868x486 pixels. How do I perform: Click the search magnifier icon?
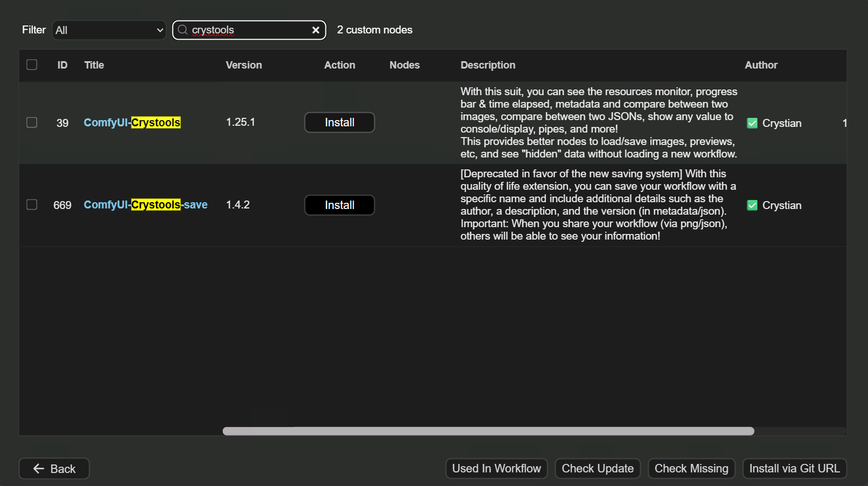coord(183,30)
